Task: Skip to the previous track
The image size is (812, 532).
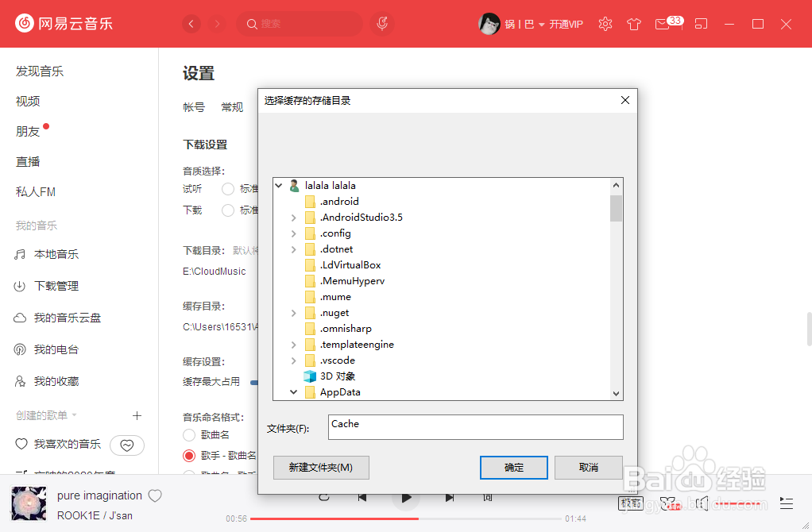Action: [x=362, y=498]
